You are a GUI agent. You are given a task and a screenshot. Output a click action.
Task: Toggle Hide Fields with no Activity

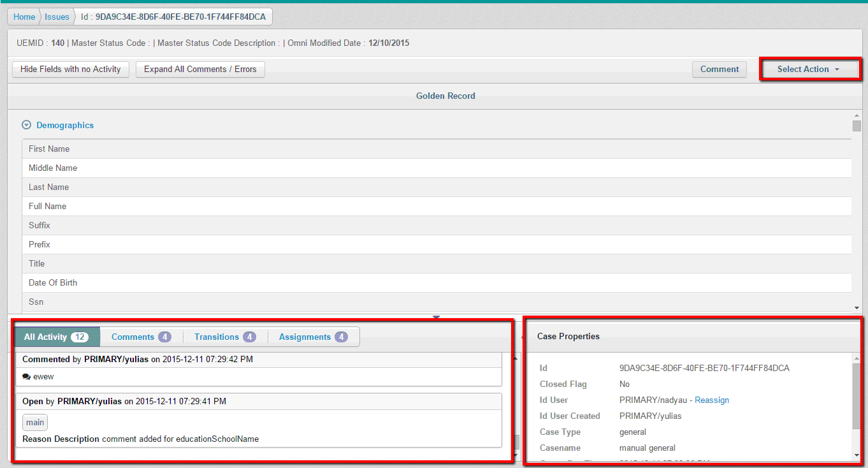[71, 69]
